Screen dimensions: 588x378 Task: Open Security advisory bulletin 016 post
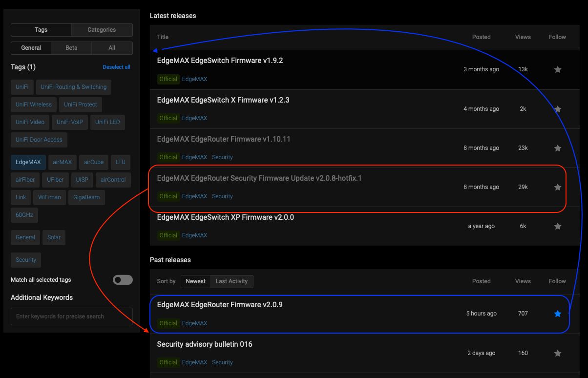click(205, 344)
